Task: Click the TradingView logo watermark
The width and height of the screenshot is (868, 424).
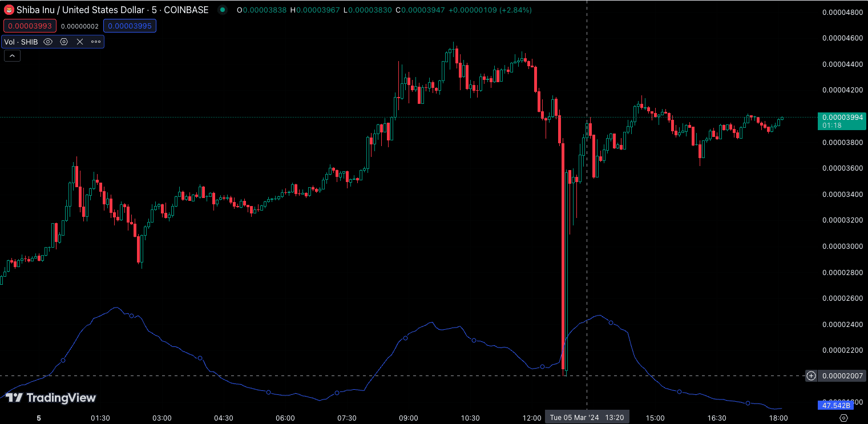Action: pyautogui.click(x=51, y=398)
